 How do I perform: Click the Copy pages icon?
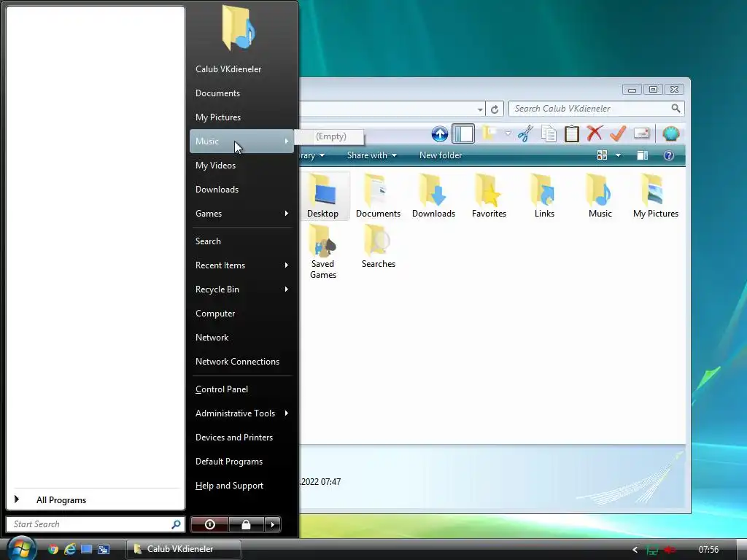pos(549,134)
